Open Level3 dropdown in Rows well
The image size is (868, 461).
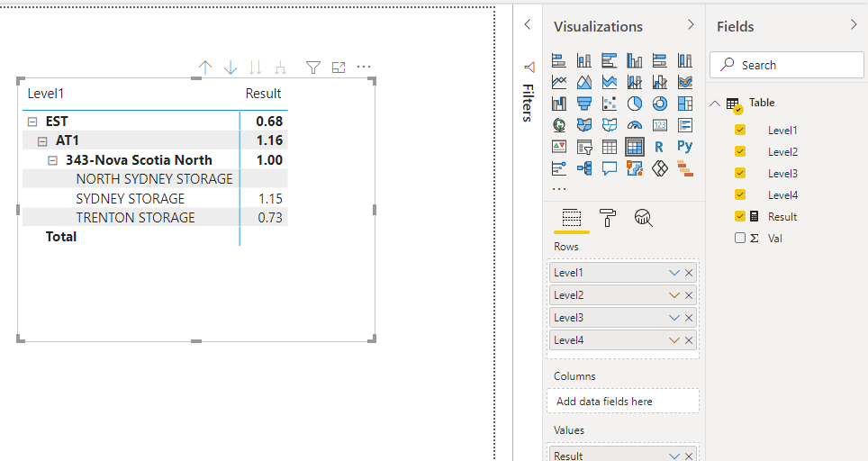(x=674, y=318)
